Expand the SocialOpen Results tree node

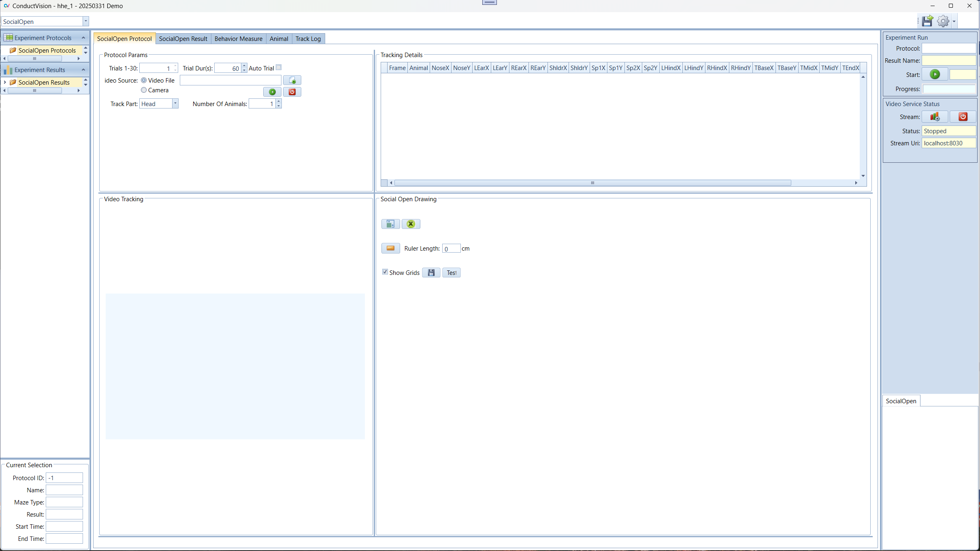[4, 82]
